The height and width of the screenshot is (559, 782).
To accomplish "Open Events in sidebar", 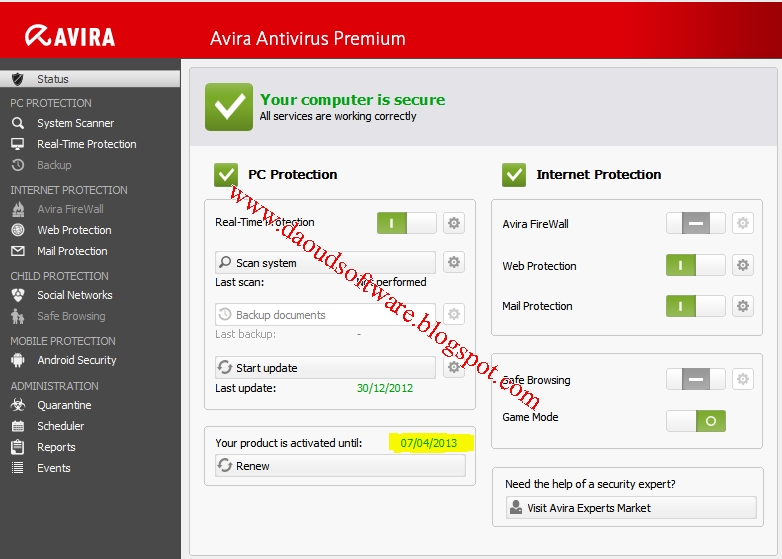I will (x=53, y=468).
